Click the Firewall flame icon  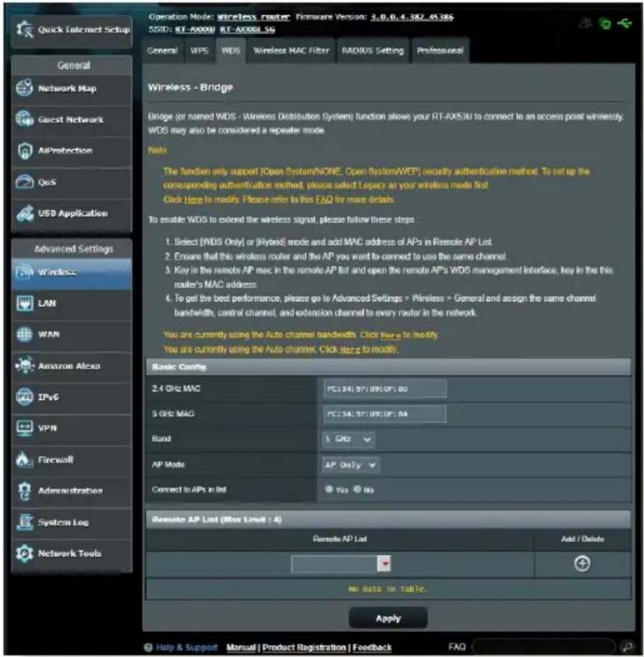tap(24, 459)
